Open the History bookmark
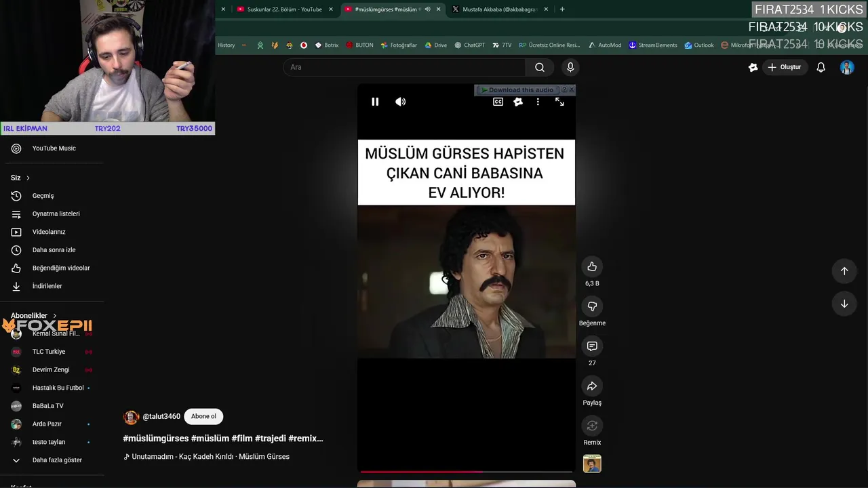This screenshot has height=488, width=868. [226, 45]
